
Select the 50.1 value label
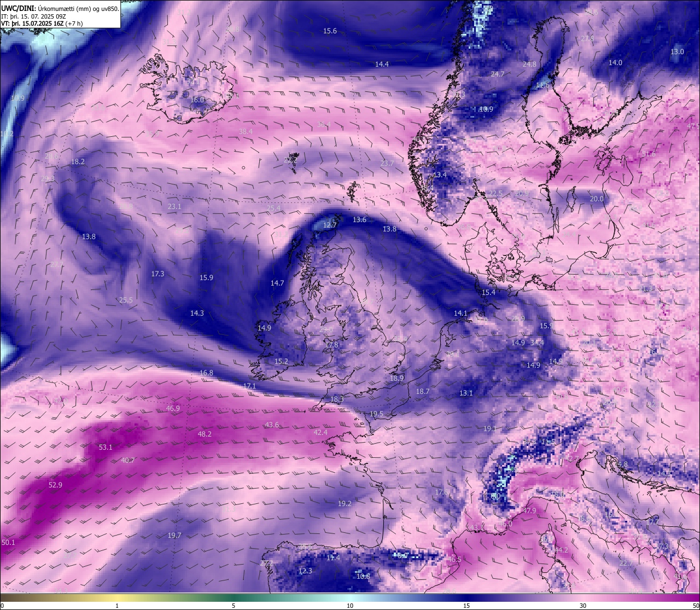pos(8,542)
